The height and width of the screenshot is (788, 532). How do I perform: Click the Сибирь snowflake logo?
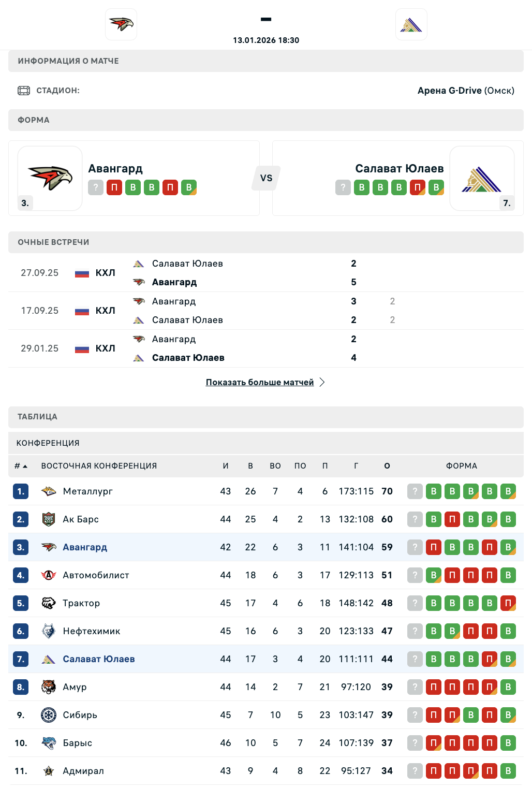pos(49,715)
